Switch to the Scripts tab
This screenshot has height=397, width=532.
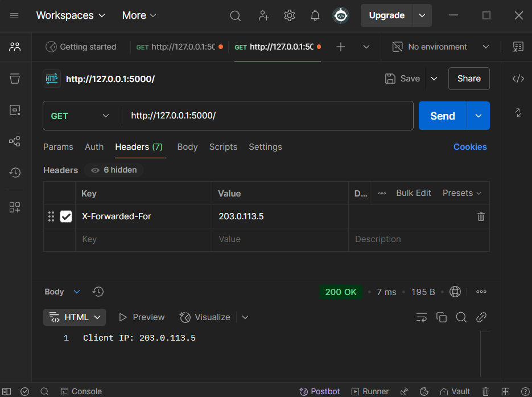click(223, 147)
